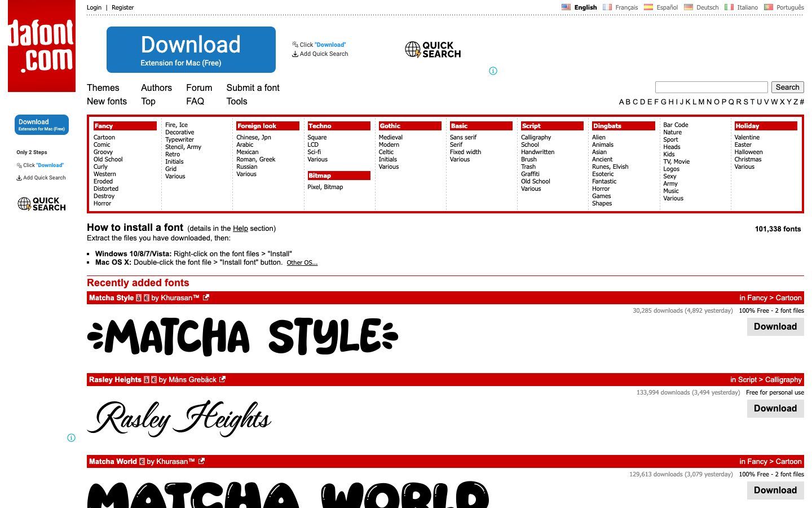The width and height of the screenshot is (812, 508).
Task: Click the euro icon next to Matcha World
Action: [x=142, y=462]
